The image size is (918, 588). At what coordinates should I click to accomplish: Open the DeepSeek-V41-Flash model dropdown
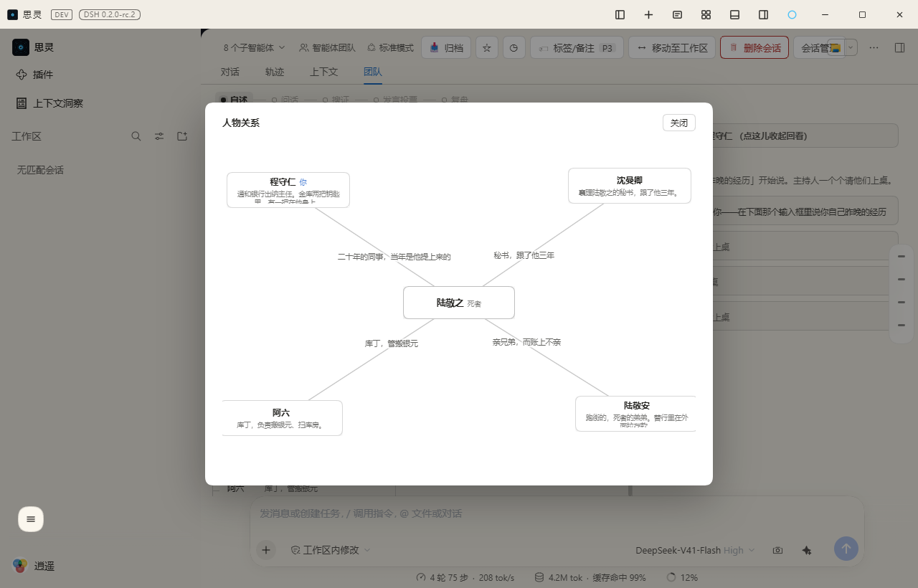(695, 550)
